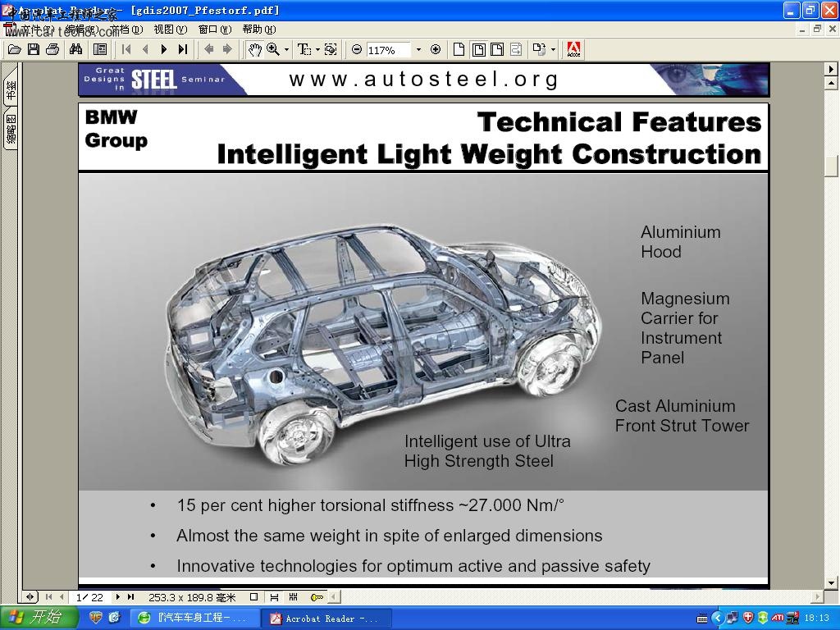Viewport: 840px width, 630px height.
Task: Select the Text Select tool
Action: click(x=304, y=50)
